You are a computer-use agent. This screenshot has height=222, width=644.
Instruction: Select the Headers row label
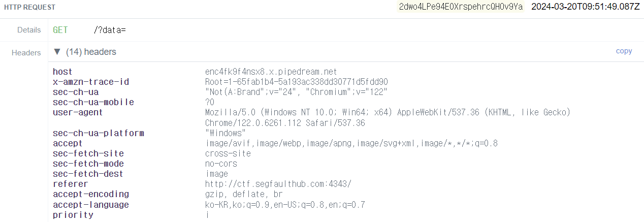pos(26,52)
